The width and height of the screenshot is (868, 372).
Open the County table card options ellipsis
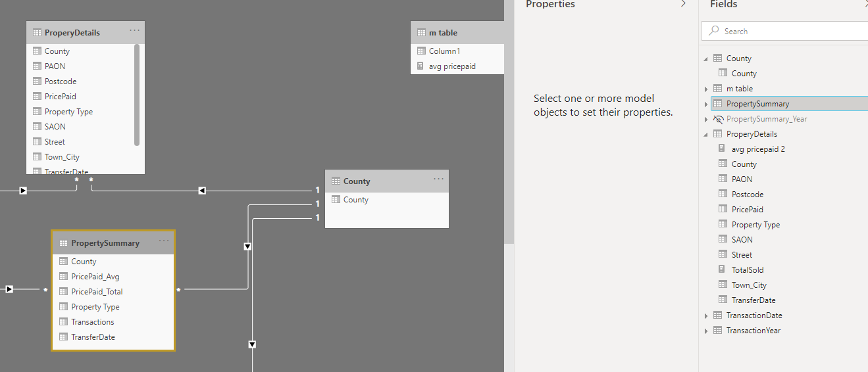pyautogui.click(x=439, y=179)
